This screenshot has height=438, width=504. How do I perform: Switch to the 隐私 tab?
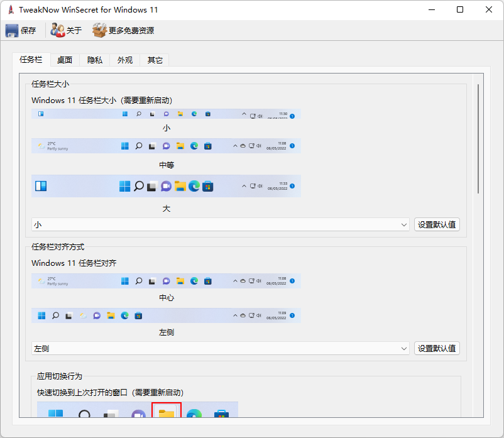click(95, 59)
